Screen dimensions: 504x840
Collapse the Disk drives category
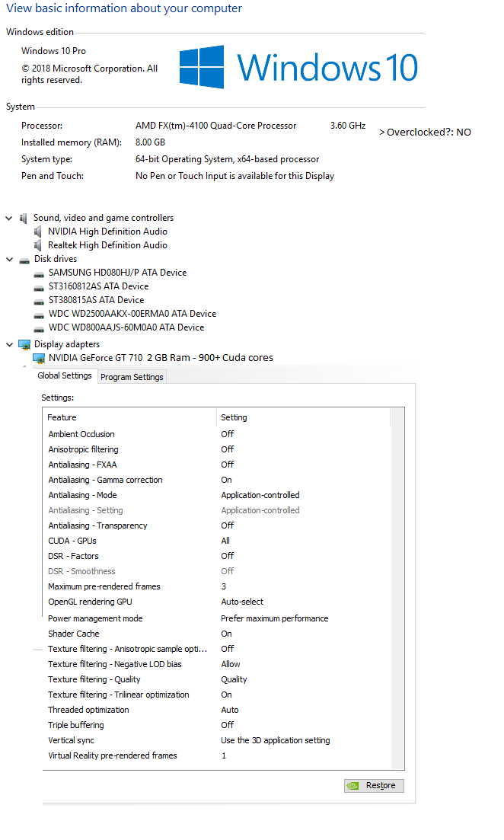(9, 259)
